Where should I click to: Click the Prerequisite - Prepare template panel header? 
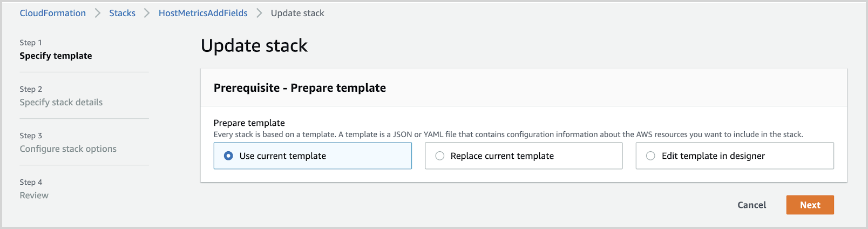300,88
